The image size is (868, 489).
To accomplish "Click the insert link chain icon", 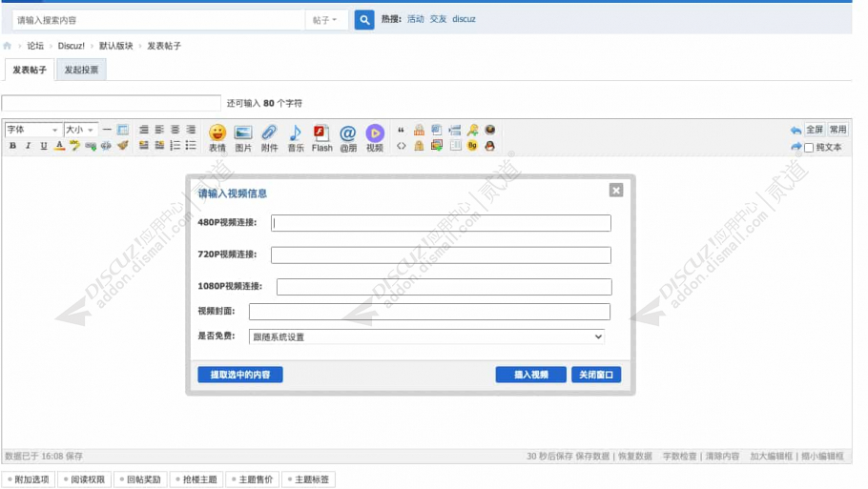I will click(x=91, y=146).
